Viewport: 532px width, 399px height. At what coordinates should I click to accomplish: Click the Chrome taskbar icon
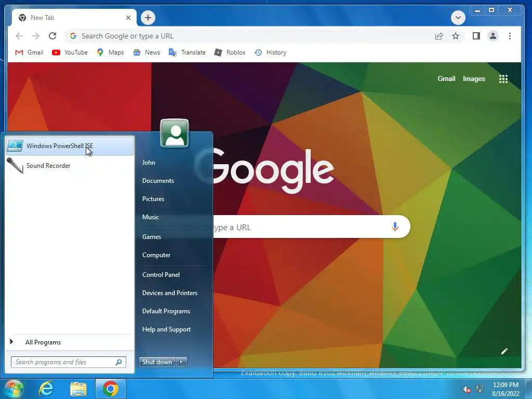click(x=111, y=389)
